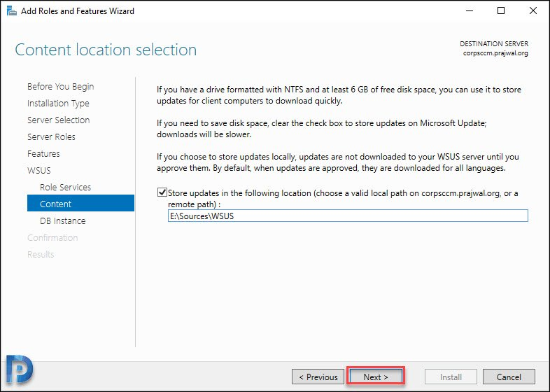Open the Features step

43,154
